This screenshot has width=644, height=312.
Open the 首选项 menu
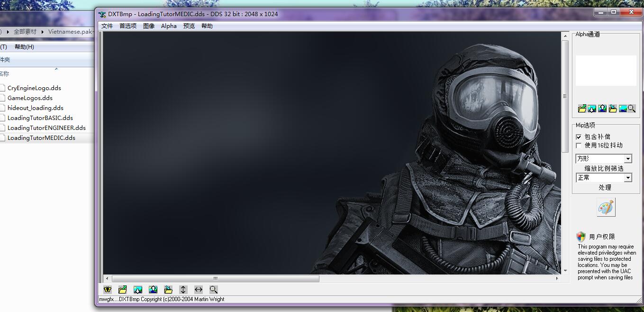[128, 26]
